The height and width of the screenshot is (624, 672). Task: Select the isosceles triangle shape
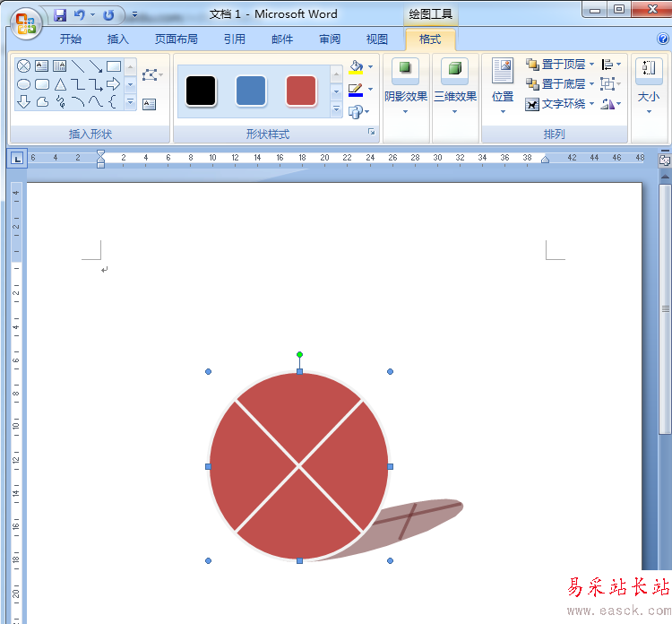[60, 84]
